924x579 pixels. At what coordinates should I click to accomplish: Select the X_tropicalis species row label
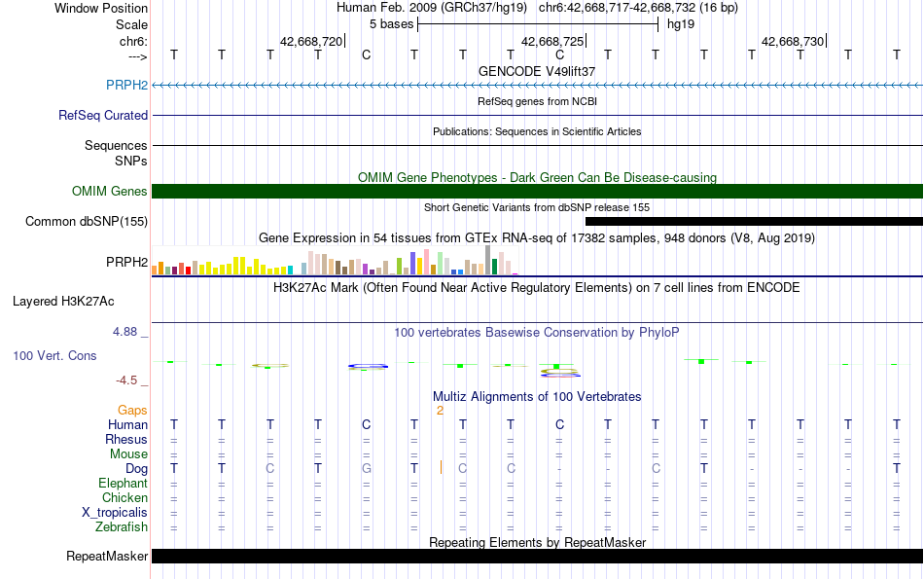[115, 513]
